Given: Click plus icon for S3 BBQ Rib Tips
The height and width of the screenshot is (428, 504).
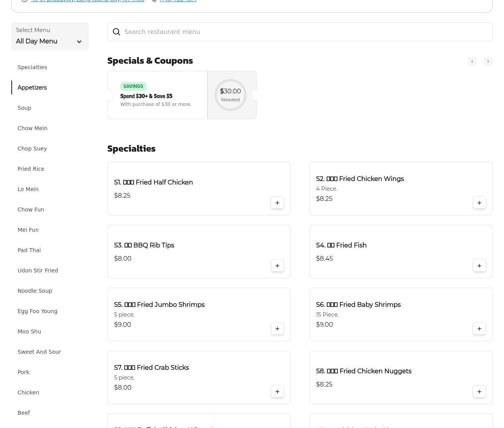Looking at the screenshot, I should click(277, 266).
